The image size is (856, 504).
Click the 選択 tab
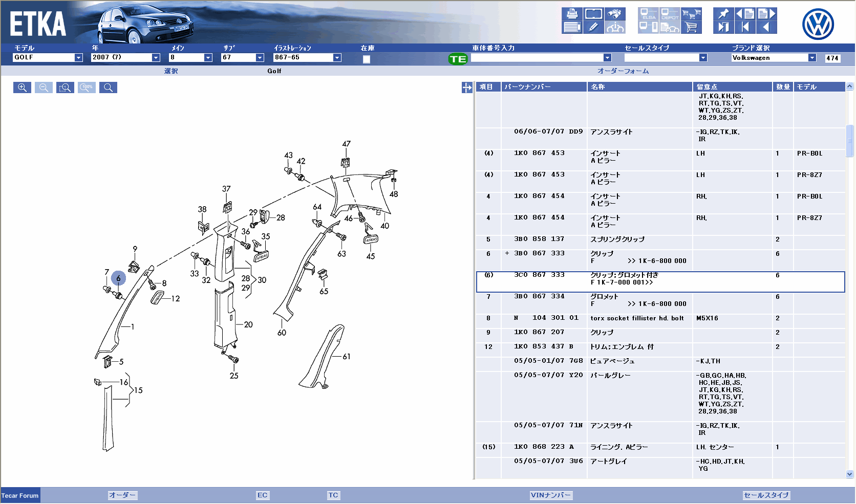point(171,71)
